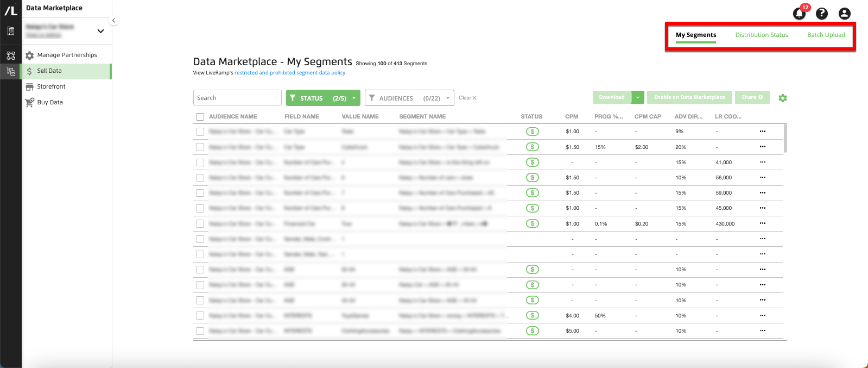
Task: Click the dollar status icon in the $4.00 row
Action: coord(533,315)
